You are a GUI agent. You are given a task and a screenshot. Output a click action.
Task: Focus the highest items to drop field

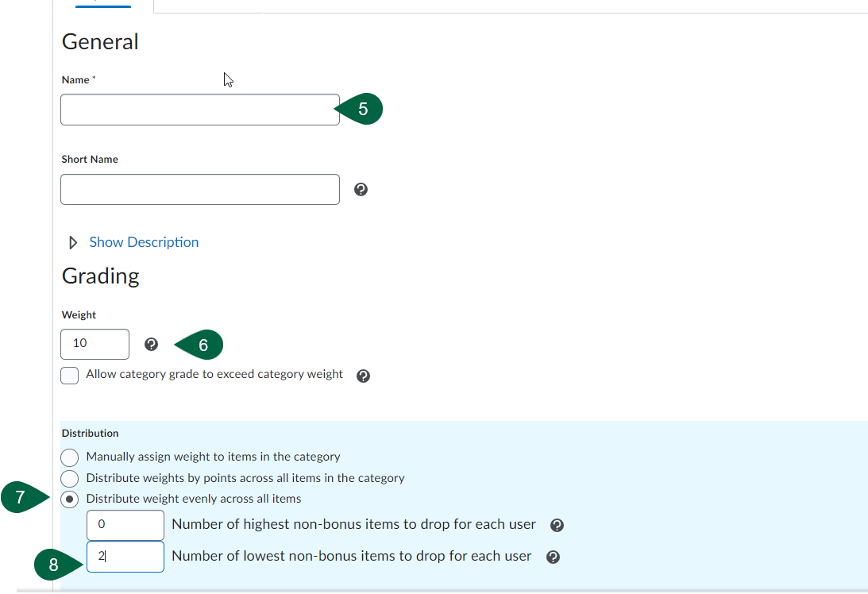125,525
